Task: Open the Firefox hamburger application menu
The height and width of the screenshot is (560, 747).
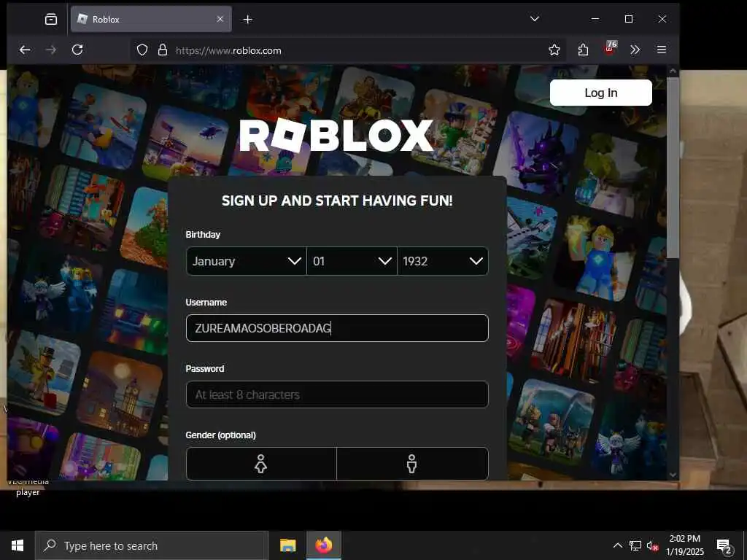Action: [x=661, y=50]
